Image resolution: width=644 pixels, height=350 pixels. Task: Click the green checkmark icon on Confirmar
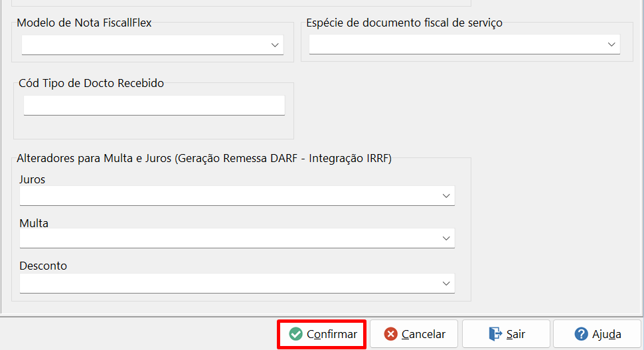[x=295, y=334]
